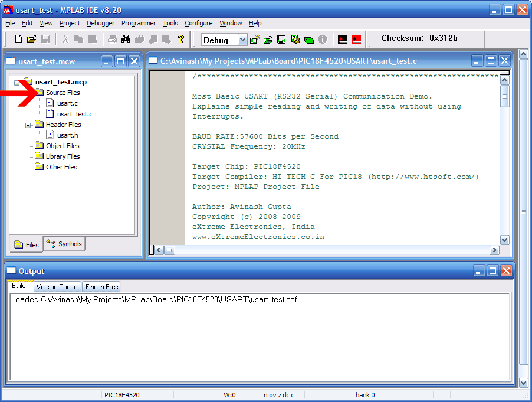Click the editor vertical scrollbar up arrow
Image resolution: width=532 pixels, height=402 pixels.
[504, 80]
